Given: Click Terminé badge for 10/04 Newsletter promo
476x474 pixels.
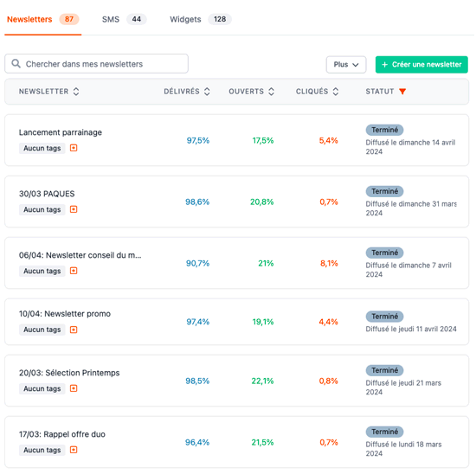Looking at the screenshot, I should point(384,317).
